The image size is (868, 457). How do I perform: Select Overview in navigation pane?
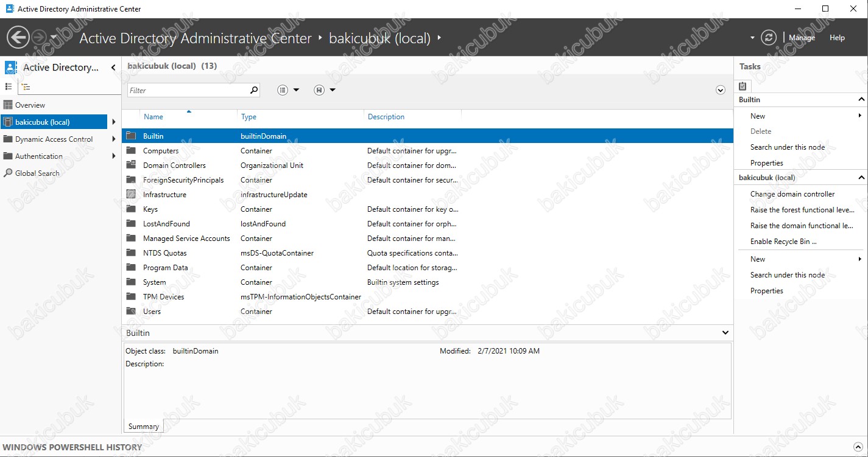[x=30, y=105]
